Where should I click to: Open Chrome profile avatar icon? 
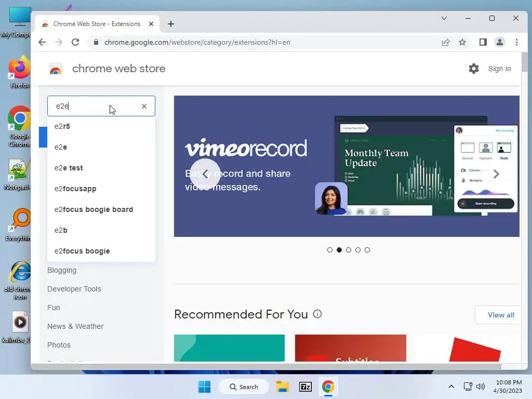tap(499, 42)
